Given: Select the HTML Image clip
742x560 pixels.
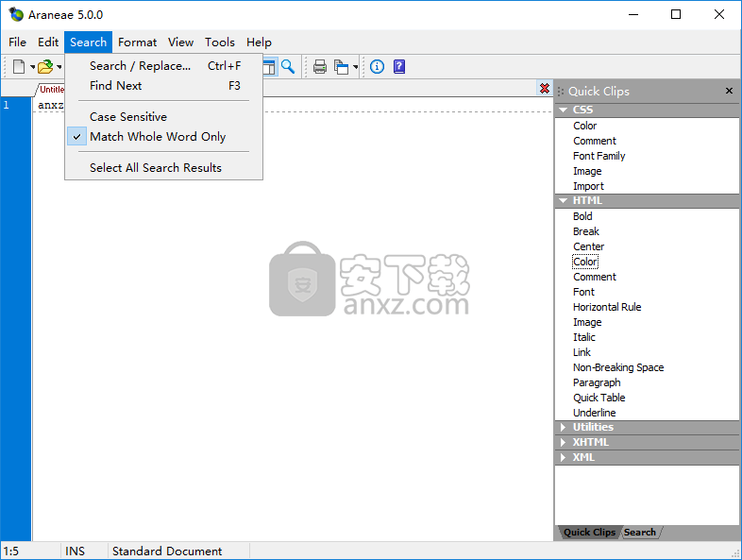Looking at the screenshot, I should (x=587, y=322).
